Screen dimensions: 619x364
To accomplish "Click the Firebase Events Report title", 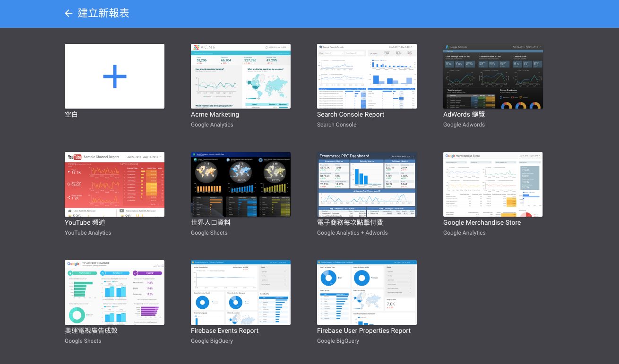I will coord(224,330).
